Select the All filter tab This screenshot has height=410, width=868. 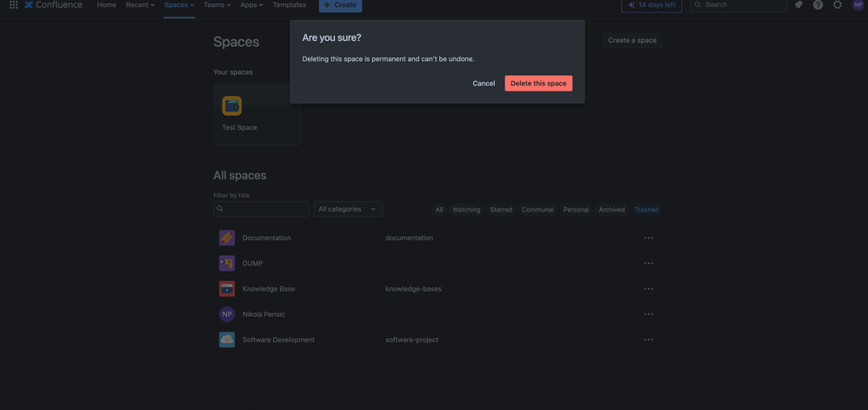coord(439,210)
